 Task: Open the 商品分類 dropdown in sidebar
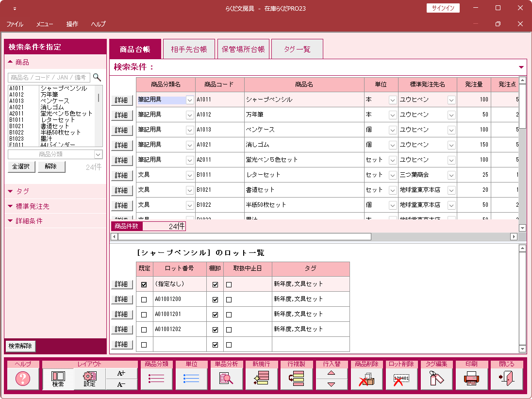(98, 154)
